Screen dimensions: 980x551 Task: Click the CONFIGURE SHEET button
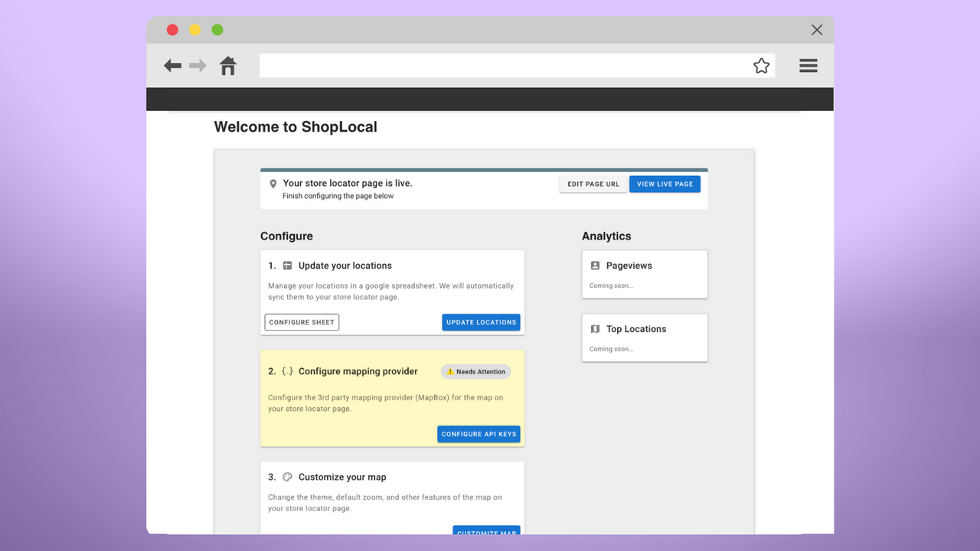[x=302, y=322]
